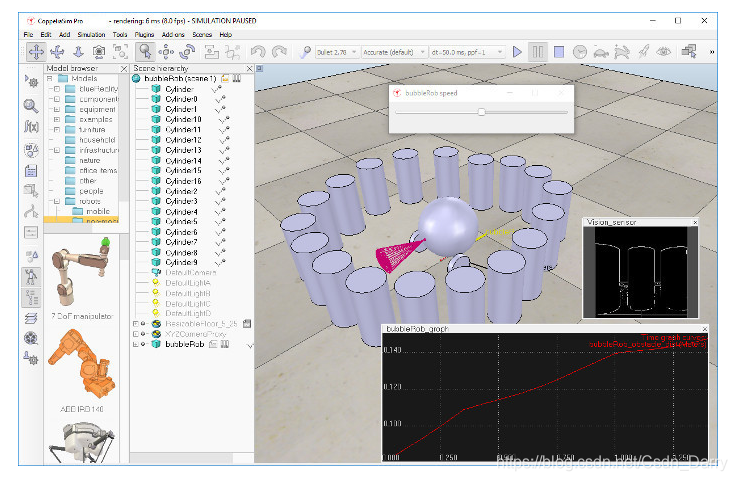Open the Bullet 2.78 physics engine dropdown

pyautogui.click(x=334, y=51)
